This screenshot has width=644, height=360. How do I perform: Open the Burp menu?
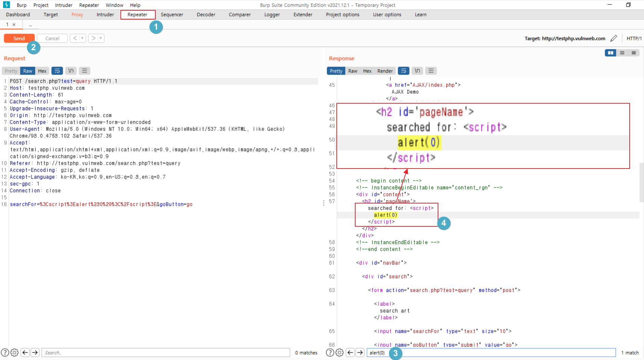point(22,5)
